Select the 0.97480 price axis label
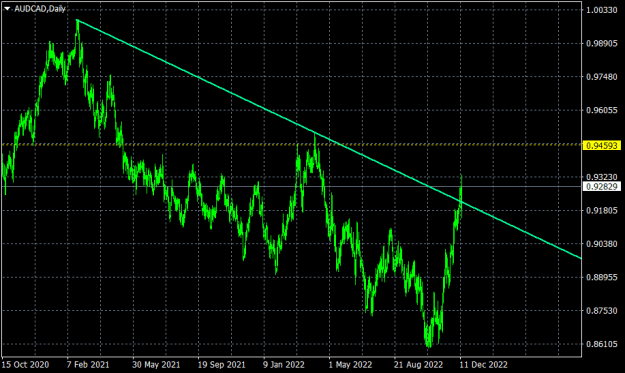The height and width of the screenshot is (373, 625). tap(602, 77)
